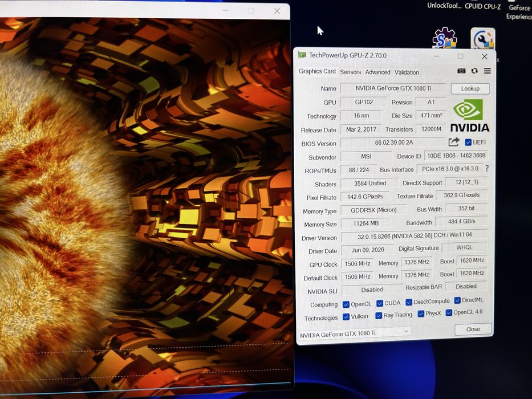
Task: Open the Validation tab
Action: click(407, 72)
